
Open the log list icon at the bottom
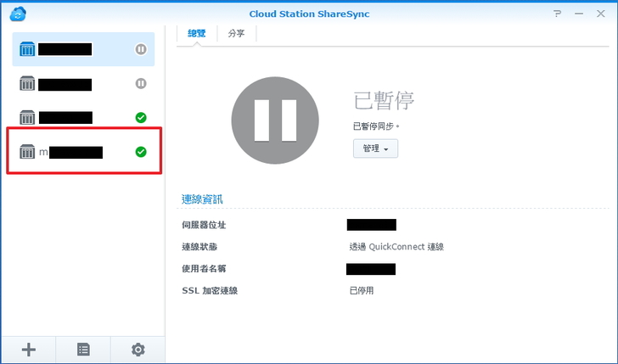[x=83, y=350]
